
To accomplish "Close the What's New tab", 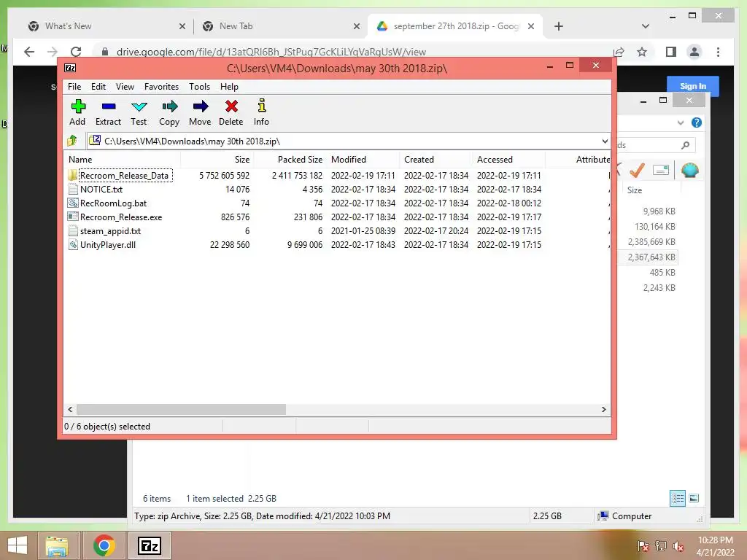I will point(182,26).
